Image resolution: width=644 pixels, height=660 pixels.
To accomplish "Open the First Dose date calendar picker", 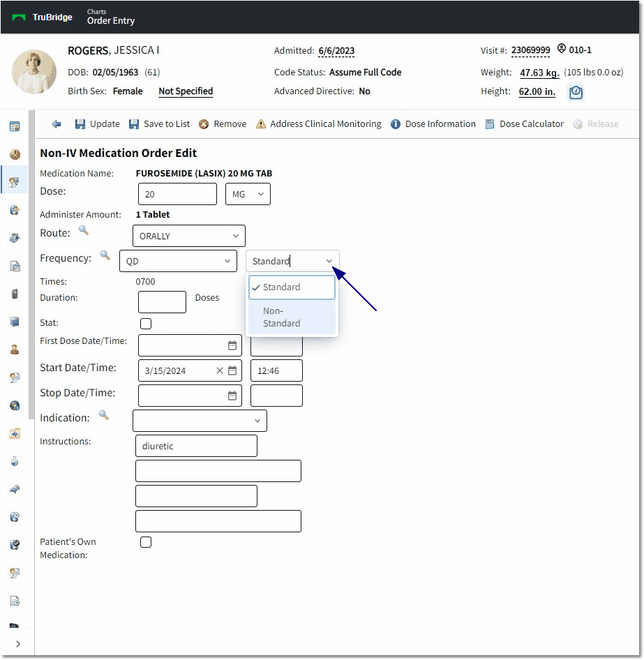I will click(x=232, y=345).
